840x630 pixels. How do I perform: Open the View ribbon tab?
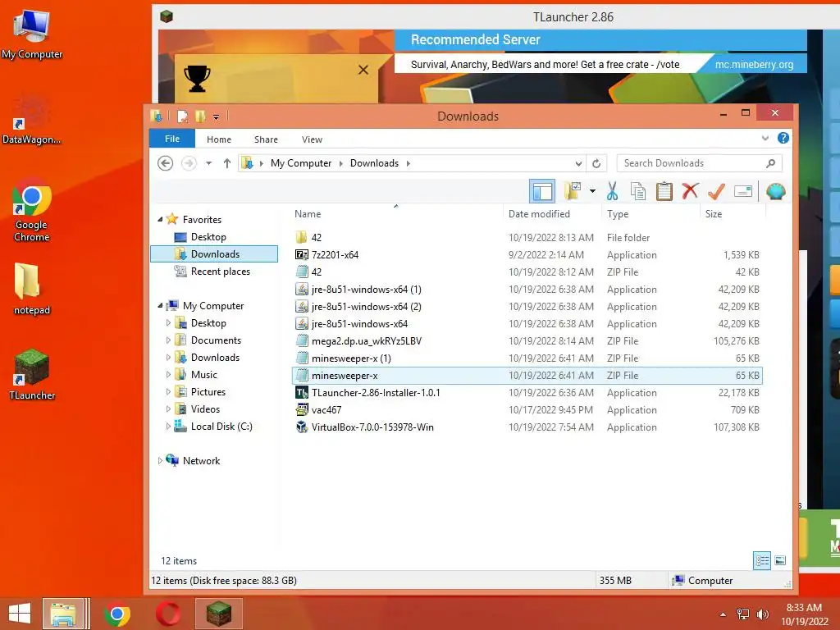point(312,139)
